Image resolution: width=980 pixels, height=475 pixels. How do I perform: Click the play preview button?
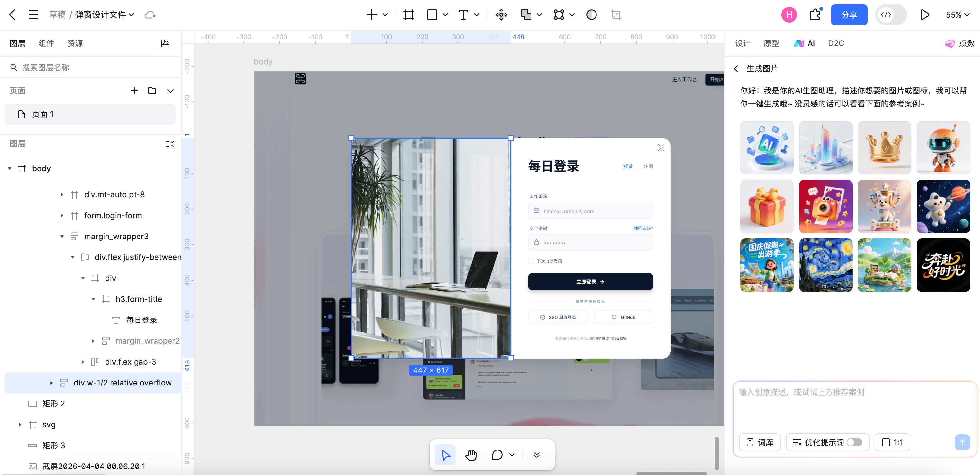click(924, 15)
